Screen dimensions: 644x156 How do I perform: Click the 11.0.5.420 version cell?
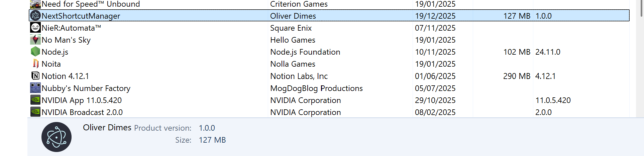(x=553, y=100)
